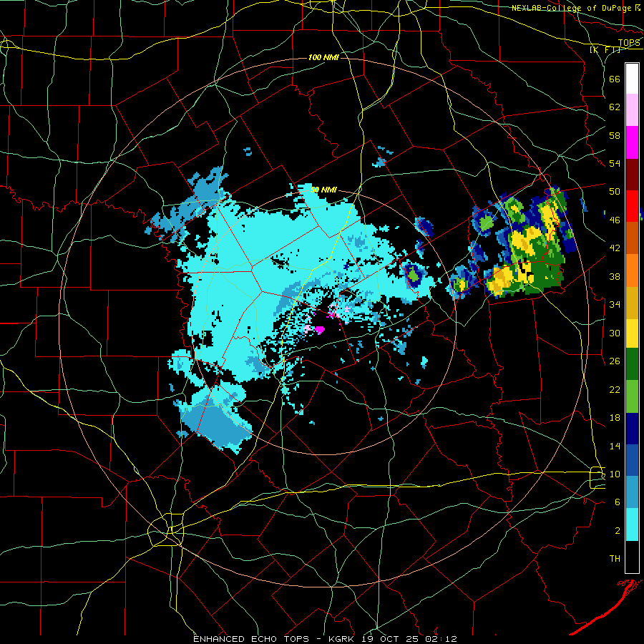Screen dimensions: 644x644
Task: Click the light pink legend swatch
Action: point(632,110)
